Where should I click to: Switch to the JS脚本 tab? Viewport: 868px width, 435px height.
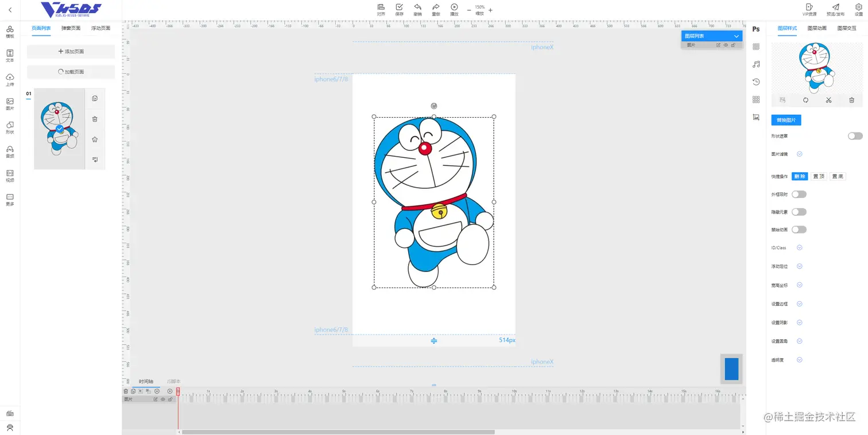[x=173, y=382]
